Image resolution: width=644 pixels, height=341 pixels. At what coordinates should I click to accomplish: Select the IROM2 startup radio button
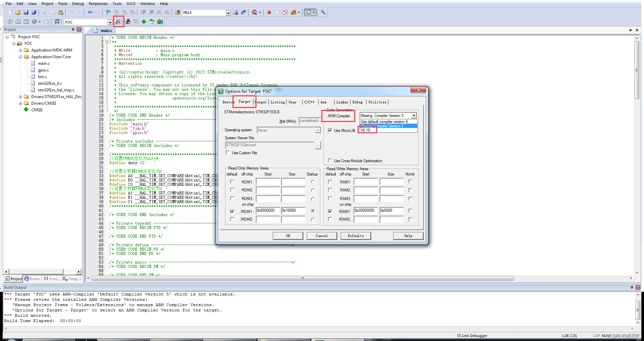pos(313,219)
